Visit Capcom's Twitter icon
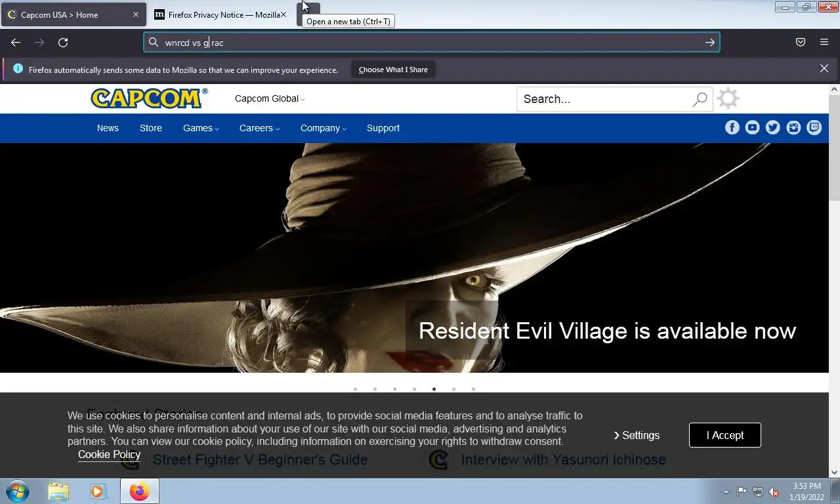This screenshot has height=504, width=840. pyautogui.click(x=773, y=128)
